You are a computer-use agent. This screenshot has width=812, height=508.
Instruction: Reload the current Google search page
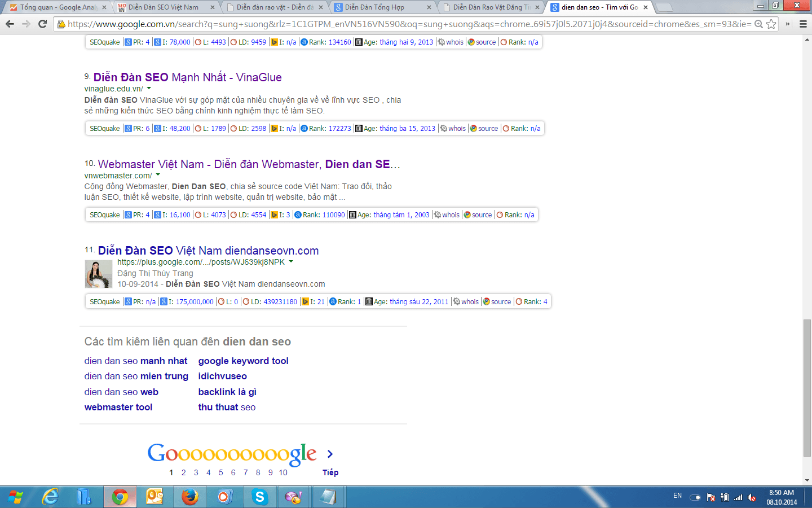[x=42, y=24]
